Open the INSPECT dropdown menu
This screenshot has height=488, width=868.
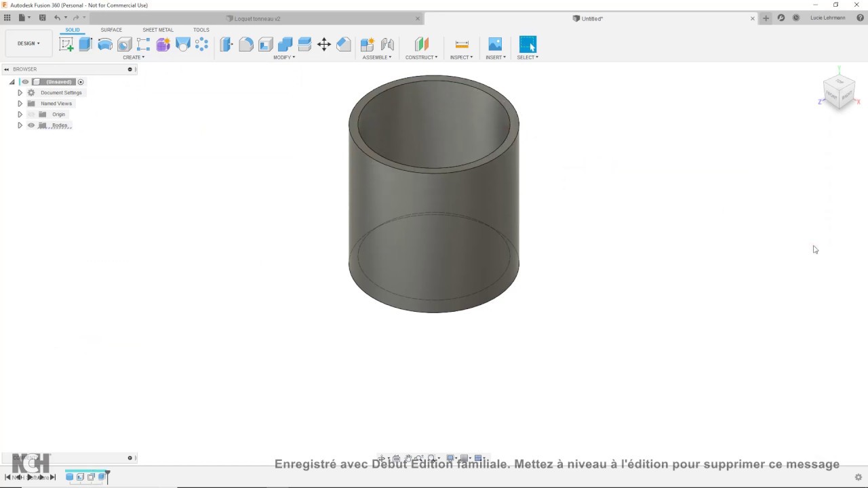click(x=461, y=58)
